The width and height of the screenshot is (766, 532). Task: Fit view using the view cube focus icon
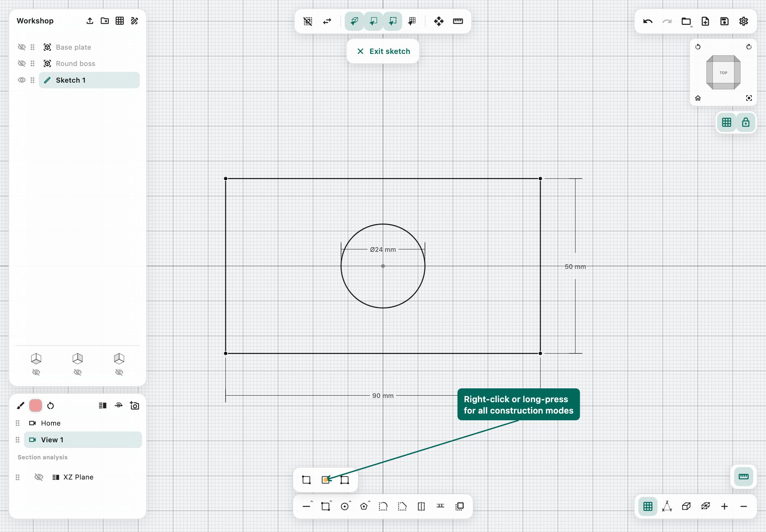pos(749,98)
